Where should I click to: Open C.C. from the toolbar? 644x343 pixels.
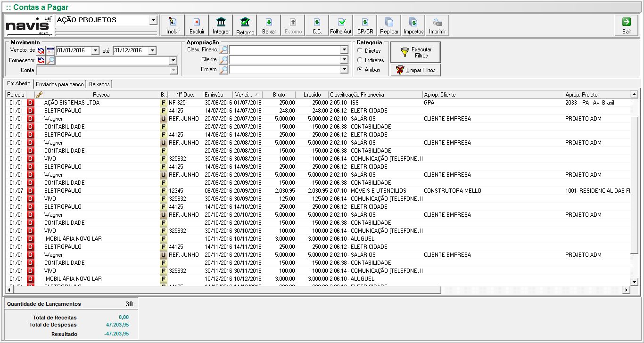pyautogui.click(x=317, y=25)
